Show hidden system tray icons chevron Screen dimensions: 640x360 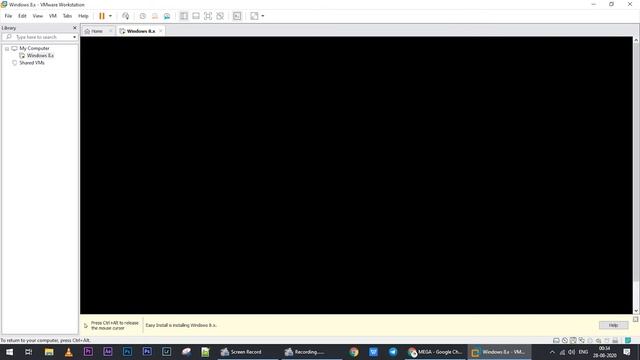point(552,352)
